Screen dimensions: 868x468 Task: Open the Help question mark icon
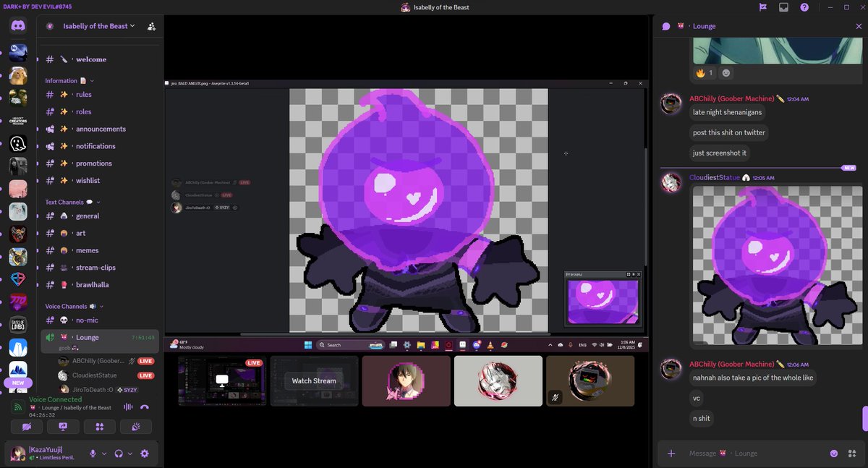tap(804, 7)
